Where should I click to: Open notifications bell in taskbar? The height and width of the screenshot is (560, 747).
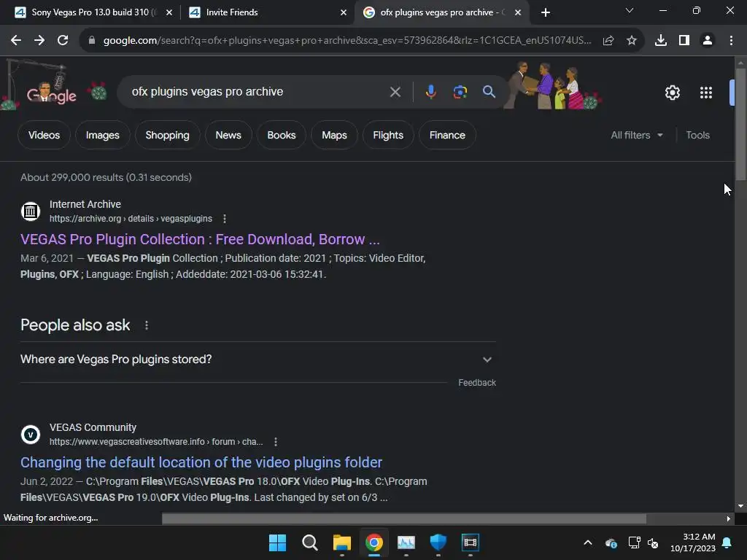727,542
